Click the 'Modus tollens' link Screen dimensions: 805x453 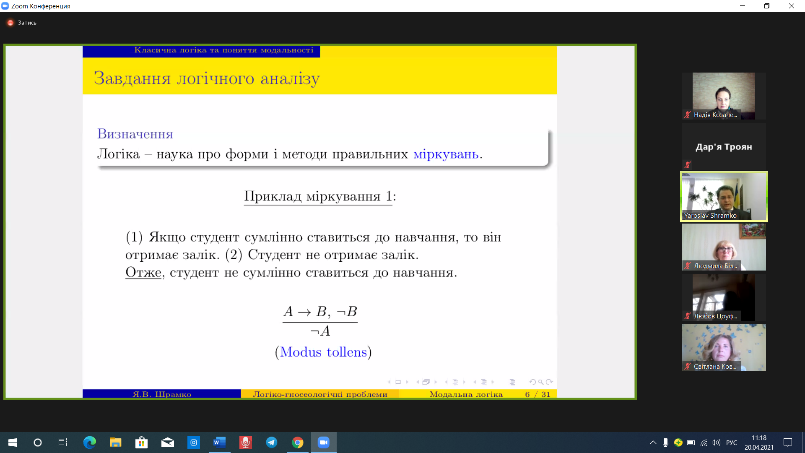coord(324,352)
